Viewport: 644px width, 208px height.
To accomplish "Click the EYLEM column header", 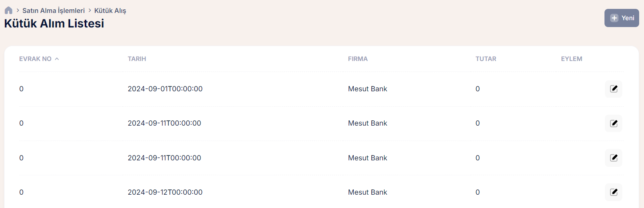I will click(571, 59).
